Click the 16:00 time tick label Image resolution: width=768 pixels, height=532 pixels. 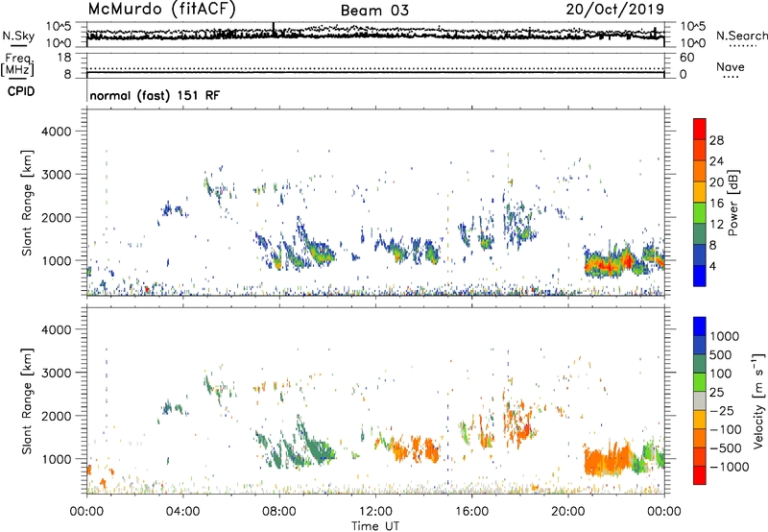[x=471, y=512]
